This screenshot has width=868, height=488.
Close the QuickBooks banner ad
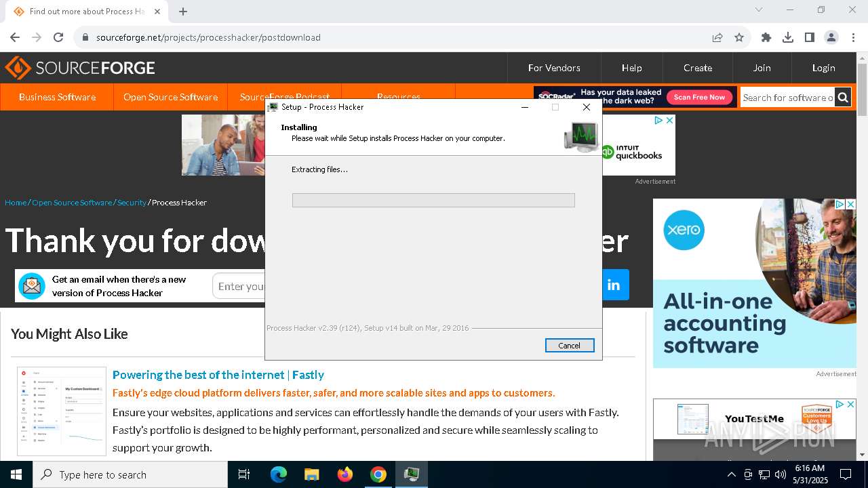tap(669, 120)
